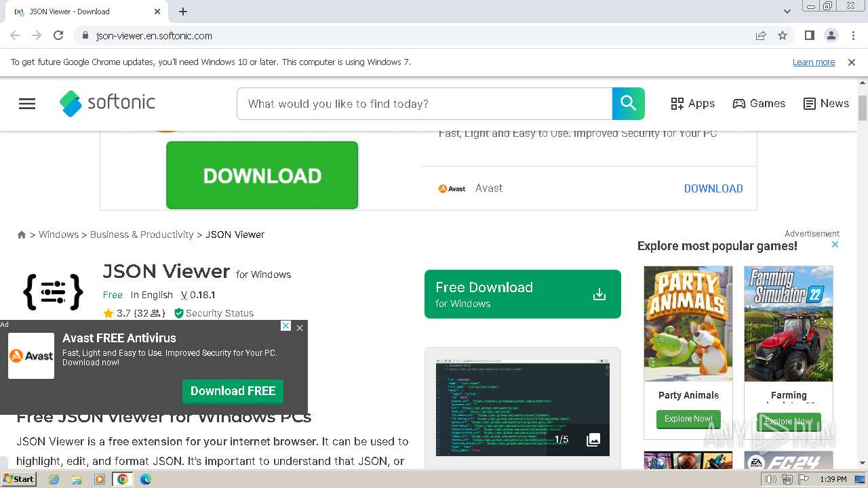Click the FC24 game thumbnail
This screenshot has height=488, width=868.
pyautogui.click(x=788, y=461)
